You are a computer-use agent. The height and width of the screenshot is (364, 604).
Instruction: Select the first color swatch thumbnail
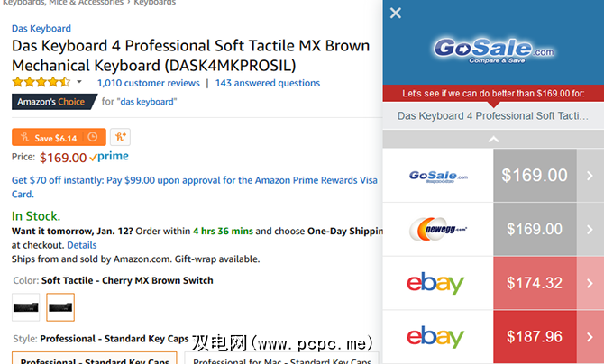(x=26, y=307)
